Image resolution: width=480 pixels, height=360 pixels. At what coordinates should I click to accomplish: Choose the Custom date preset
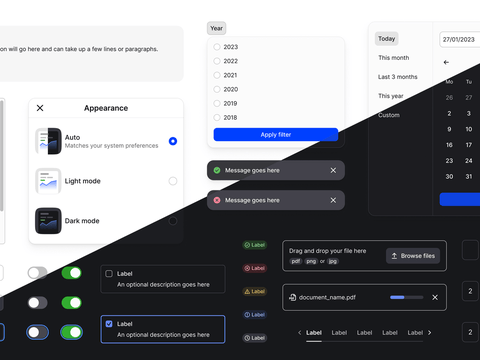[x=389, y=115]
